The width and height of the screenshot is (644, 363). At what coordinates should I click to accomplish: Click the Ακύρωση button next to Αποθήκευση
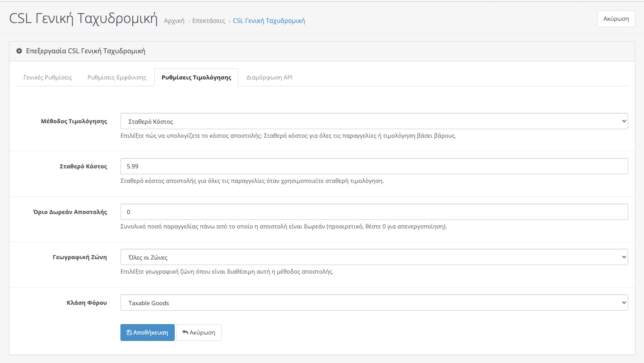(x=199, y=332)
